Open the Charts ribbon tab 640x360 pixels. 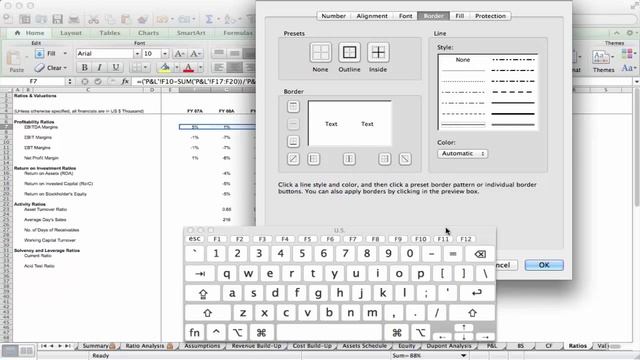(148, 33)
